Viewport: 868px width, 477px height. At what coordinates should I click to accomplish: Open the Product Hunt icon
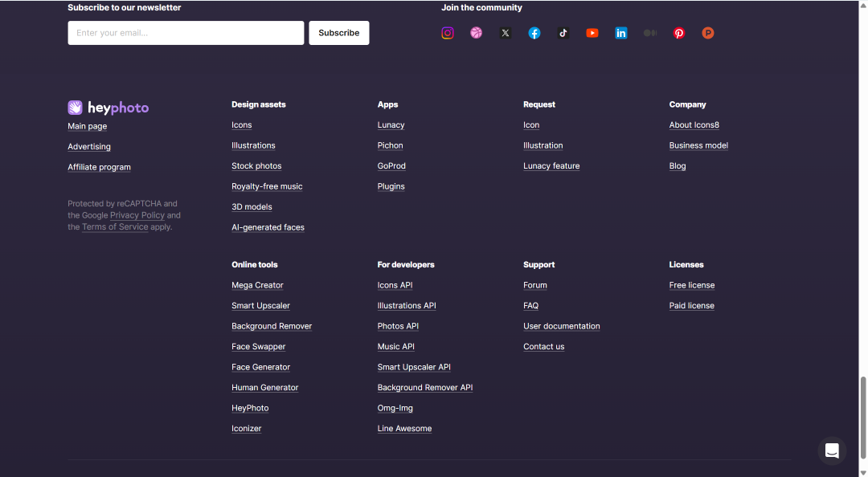pyautogui.click(x=708, y=33)
